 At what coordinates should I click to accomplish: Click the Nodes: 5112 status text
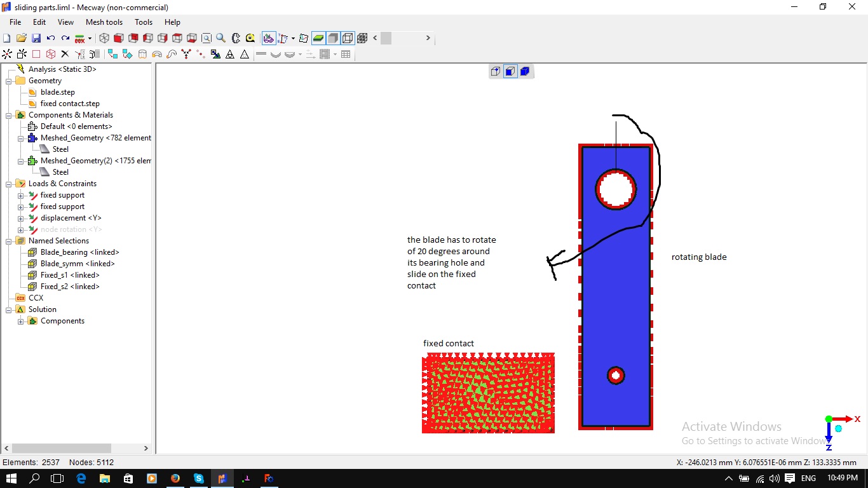point(92,462)
